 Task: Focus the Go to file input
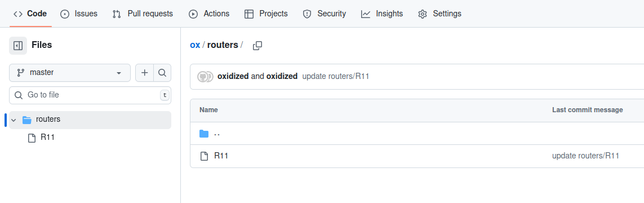[x=90, y=95]
